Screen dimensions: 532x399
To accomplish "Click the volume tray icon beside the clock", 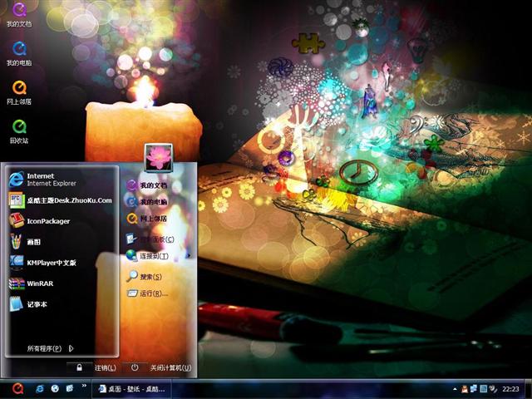I will coord(493,389).
